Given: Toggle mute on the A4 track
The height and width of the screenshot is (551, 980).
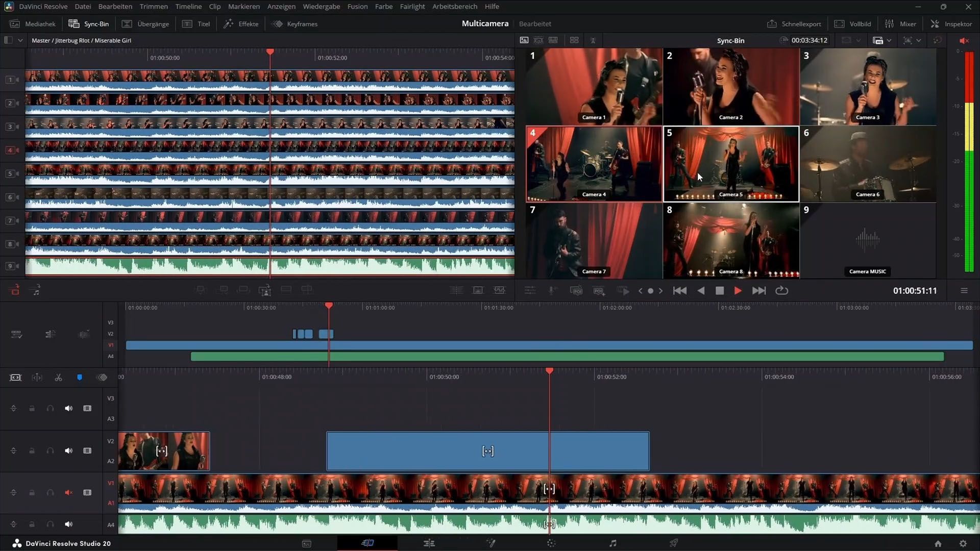Looking at the screenshot, I should 68,524.
